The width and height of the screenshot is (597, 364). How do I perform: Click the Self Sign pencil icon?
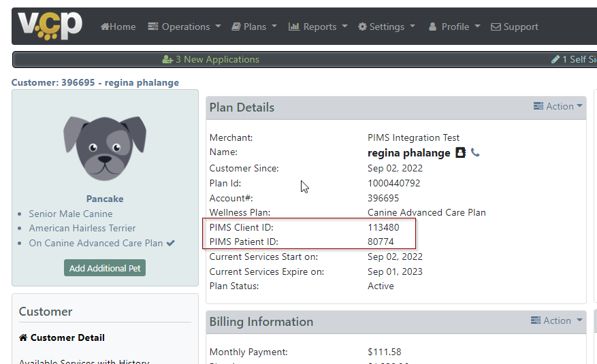click(555, 59)
